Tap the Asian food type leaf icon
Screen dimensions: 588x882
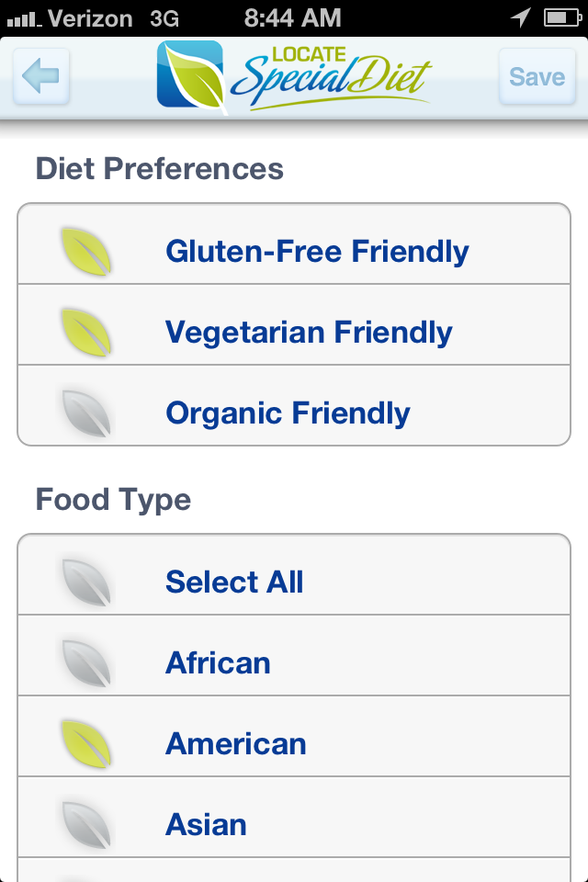86,825
